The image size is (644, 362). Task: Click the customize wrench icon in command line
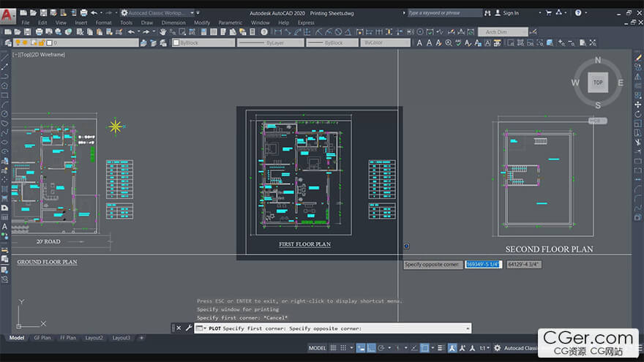(189, 328)
